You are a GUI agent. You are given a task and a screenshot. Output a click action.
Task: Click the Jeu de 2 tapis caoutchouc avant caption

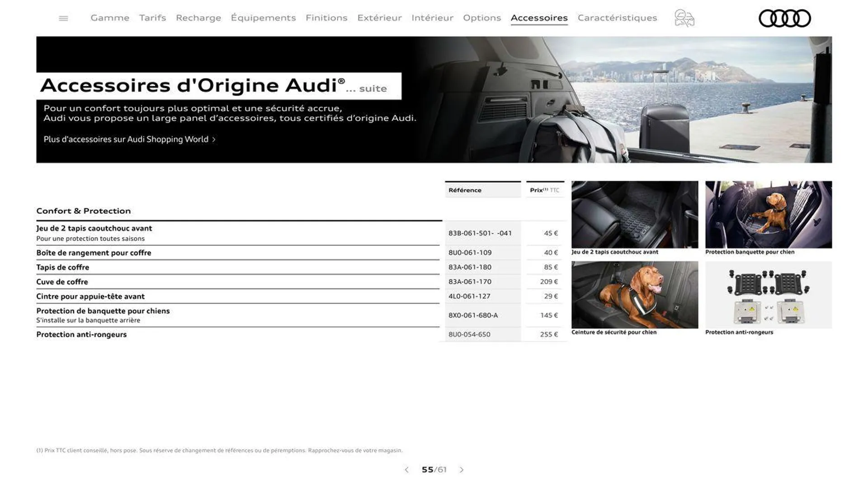[615, 252]
